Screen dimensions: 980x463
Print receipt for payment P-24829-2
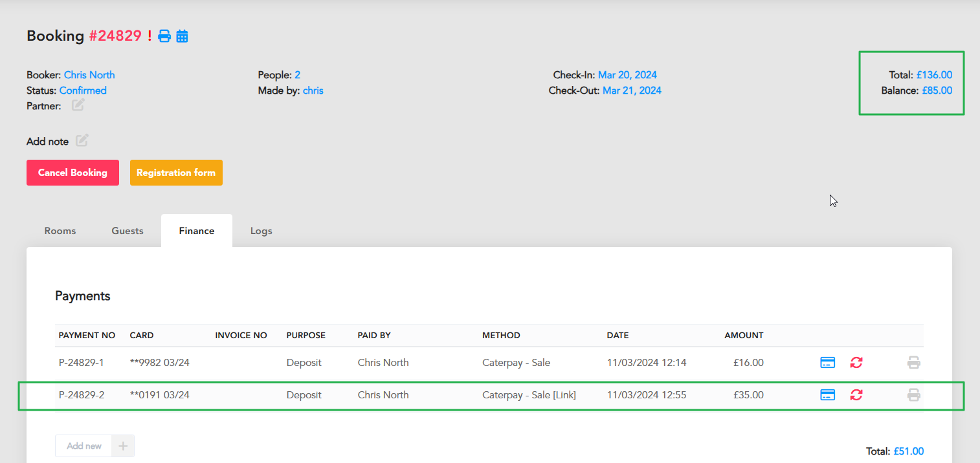click(x=913, y=394)
